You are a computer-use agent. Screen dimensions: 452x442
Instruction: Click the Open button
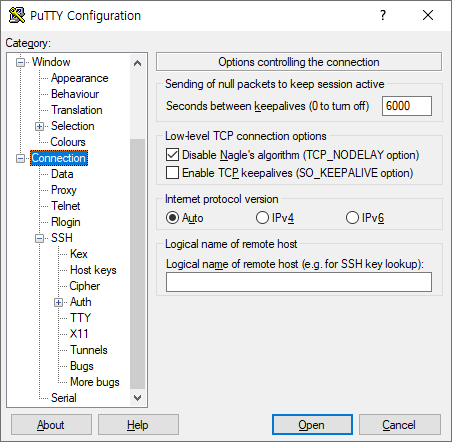coord(312,425)
